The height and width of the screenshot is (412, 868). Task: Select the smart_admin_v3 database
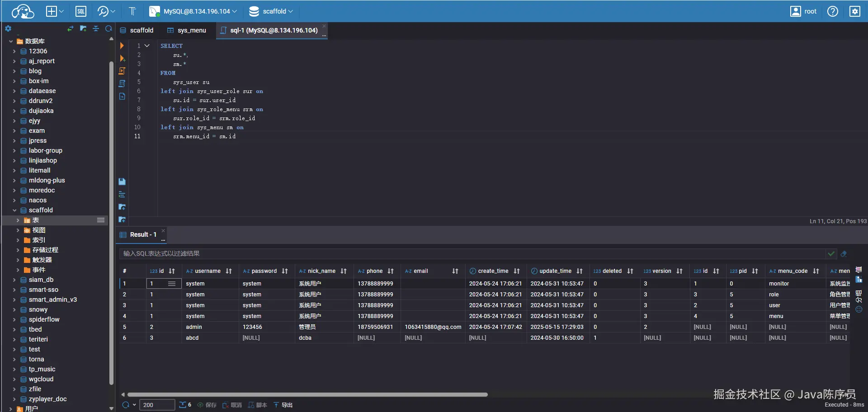pos(53,300)
